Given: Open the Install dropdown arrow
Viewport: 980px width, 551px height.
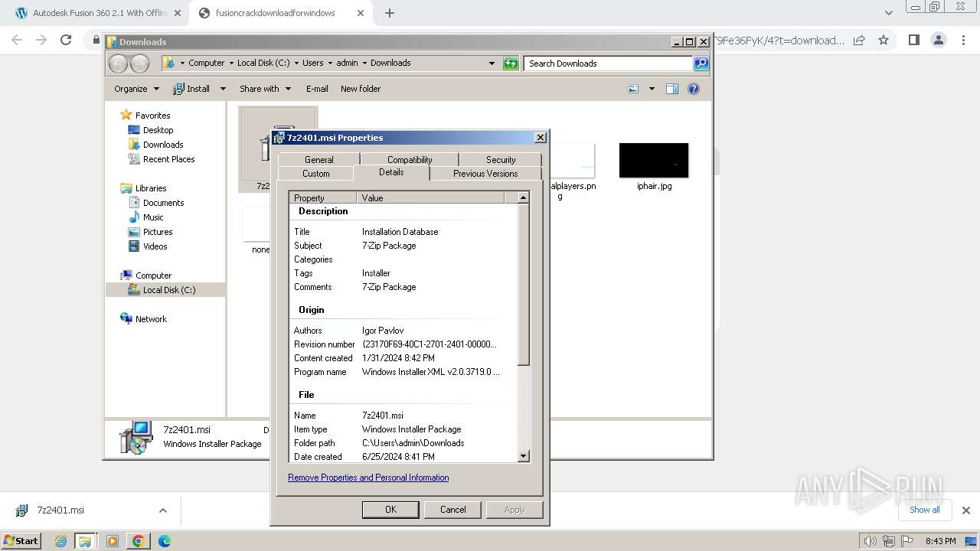Looking at the screenshot, I should 223,89.
